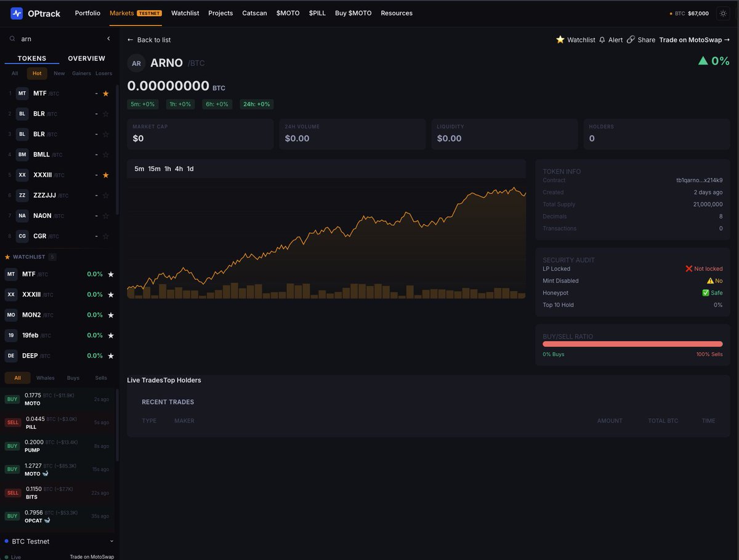739x560 pixels.
Task: Select the 15m chart interval
Action: tap(154, 169)
